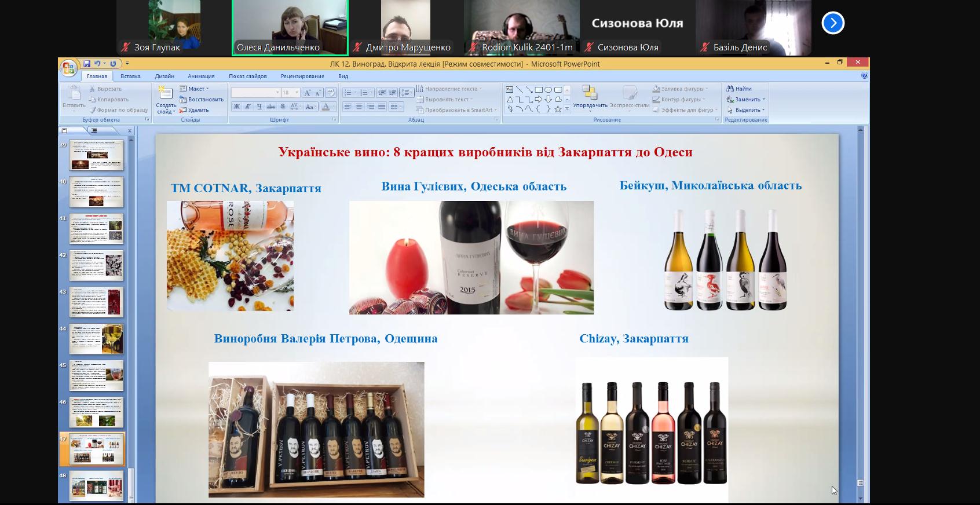Toggle strikethrough formatting (abc)

coord(270,107)
